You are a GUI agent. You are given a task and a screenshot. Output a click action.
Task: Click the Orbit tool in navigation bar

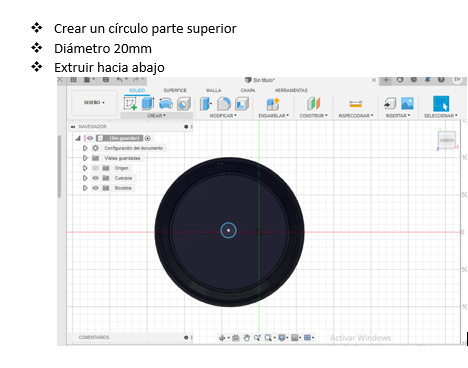[x=222, y=338]
